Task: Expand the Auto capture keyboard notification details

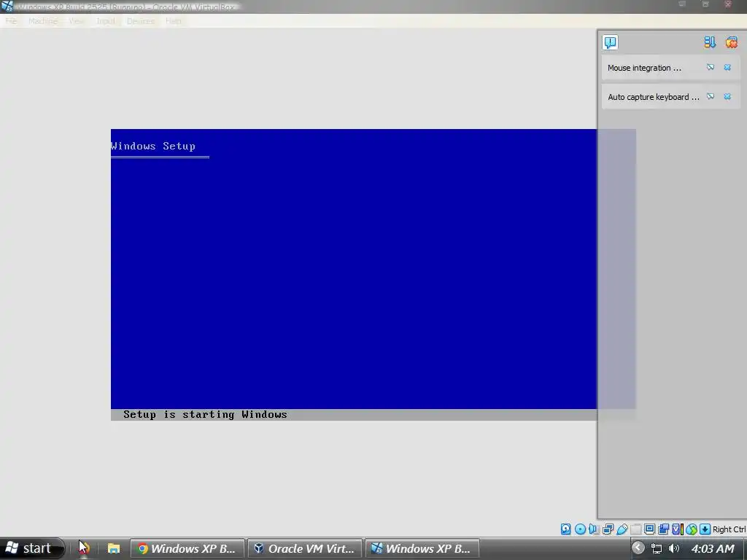Action: click(x=711, y=97)
